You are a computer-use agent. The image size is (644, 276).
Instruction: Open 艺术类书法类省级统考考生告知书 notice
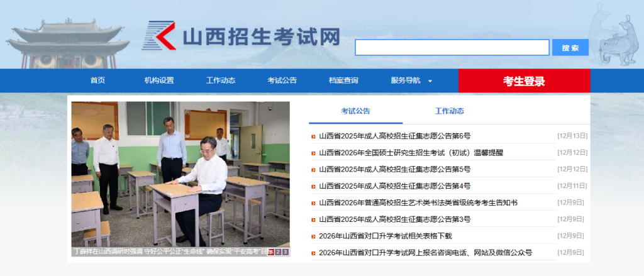tap(418, 203)
